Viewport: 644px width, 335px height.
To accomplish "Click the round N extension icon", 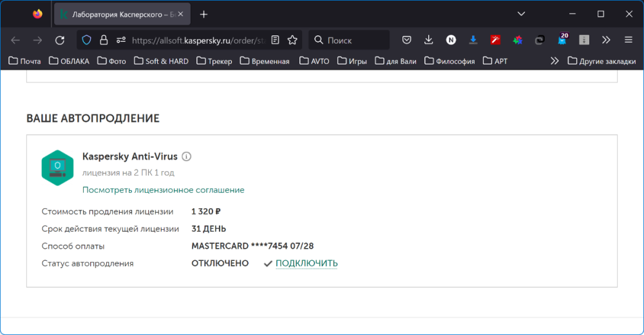I will (451, 40).
